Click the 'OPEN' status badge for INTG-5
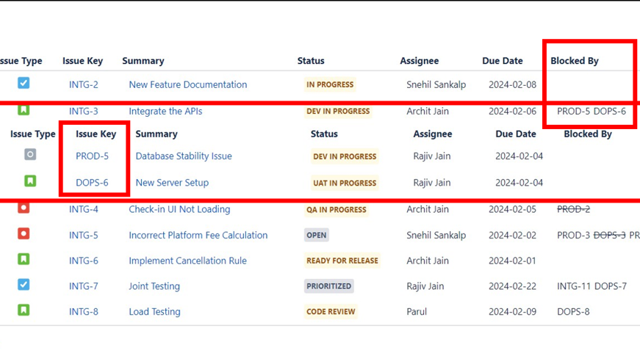This screenshot has width=640, height=364. pos(317,236)
